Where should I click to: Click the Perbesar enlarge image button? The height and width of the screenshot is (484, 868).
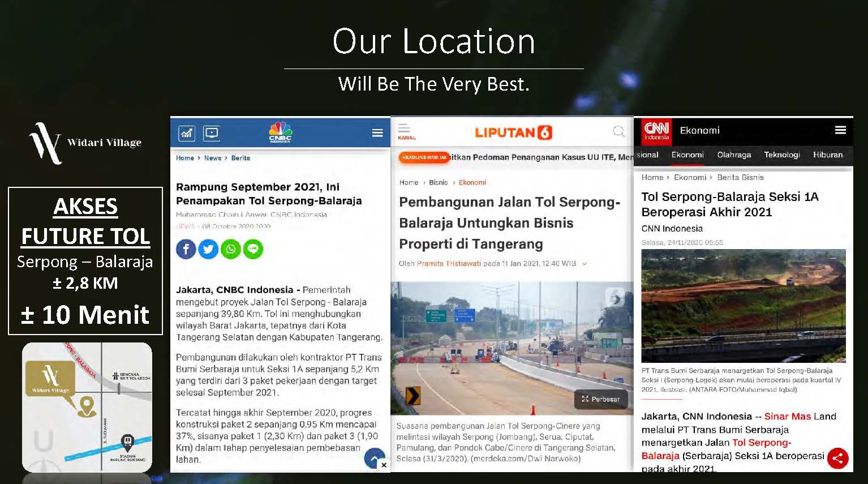click(x=601, y=399)
